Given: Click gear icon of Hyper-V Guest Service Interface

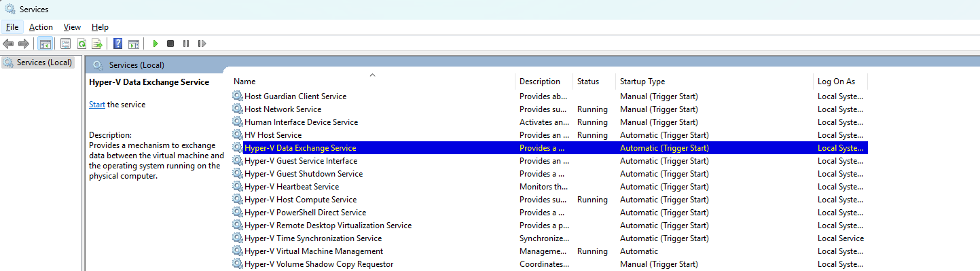Looking at the screenshot, I should (238, 161).
